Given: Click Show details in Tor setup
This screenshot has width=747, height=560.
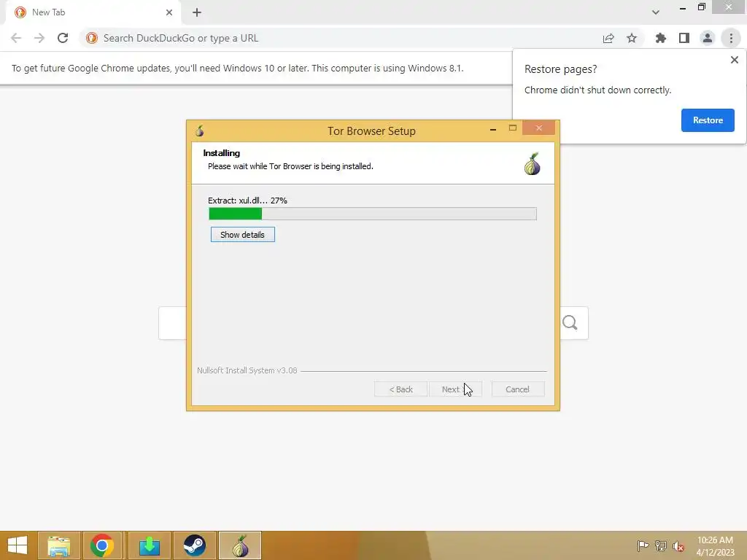Looking at the screenshot, I should (x=242, y=234).
